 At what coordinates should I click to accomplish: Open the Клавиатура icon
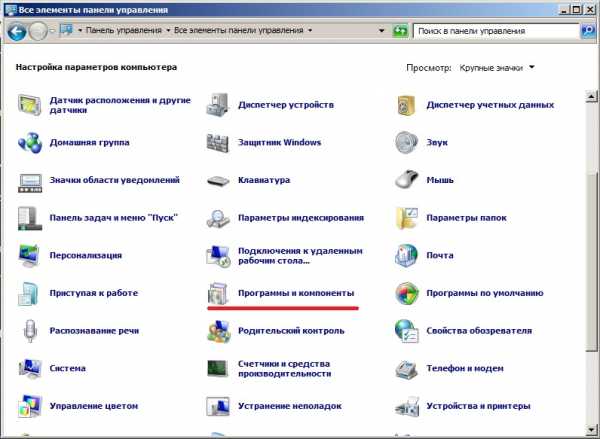pos(218,181)
